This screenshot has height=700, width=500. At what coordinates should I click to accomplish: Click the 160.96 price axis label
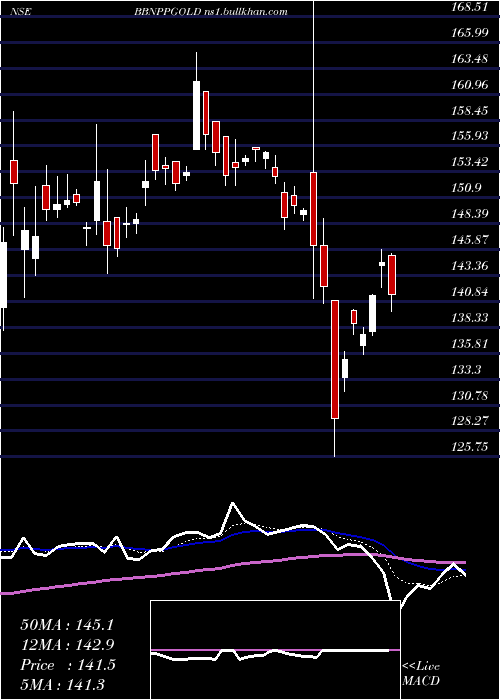469,84
